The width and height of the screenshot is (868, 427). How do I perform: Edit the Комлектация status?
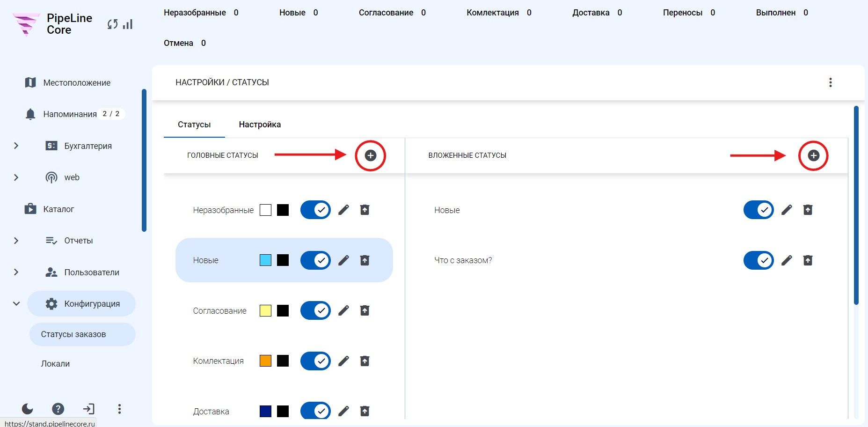[x=343, y=361]
